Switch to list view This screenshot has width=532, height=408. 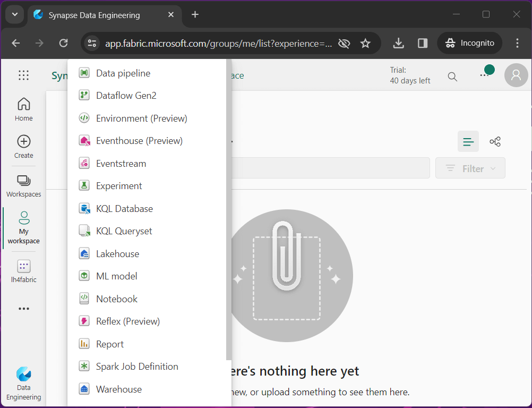[468, 141]
